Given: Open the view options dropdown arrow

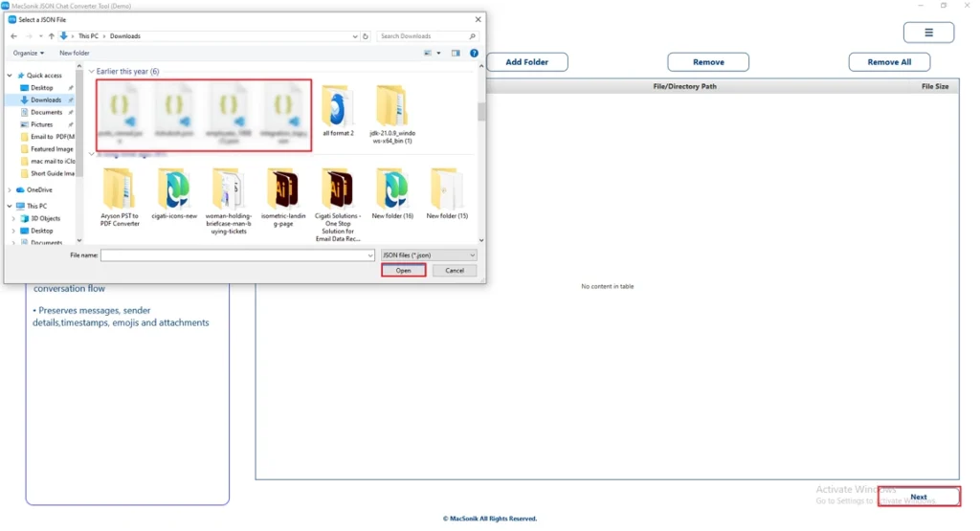Looking at the screenshot, I should (x=438, y=54).
